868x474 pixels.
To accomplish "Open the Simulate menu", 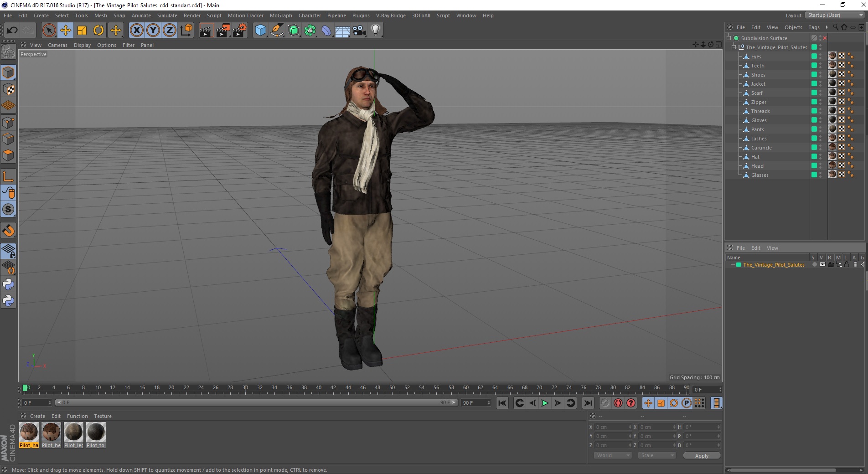I will 167,15.
